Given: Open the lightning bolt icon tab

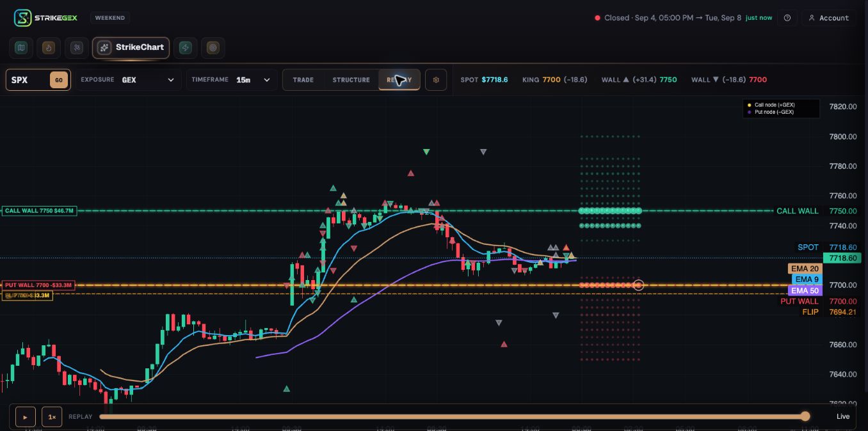Looking at the screenshot, I should click(x=185, y=47).
